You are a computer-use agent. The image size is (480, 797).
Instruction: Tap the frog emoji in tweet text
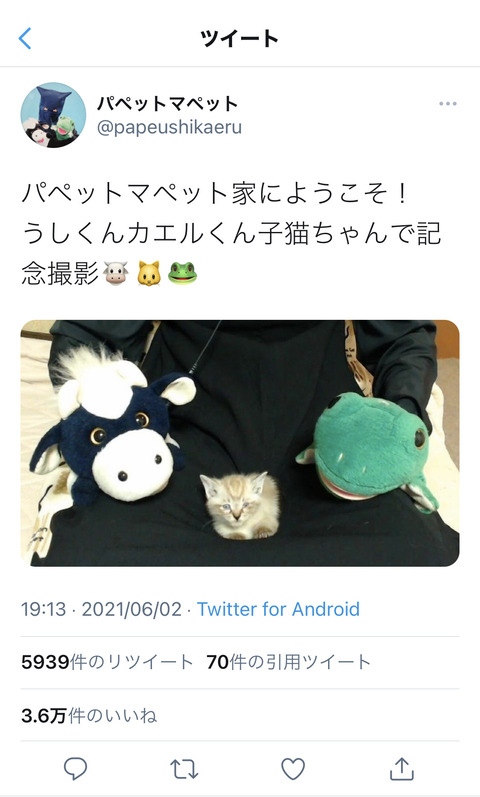pos(182,273)
